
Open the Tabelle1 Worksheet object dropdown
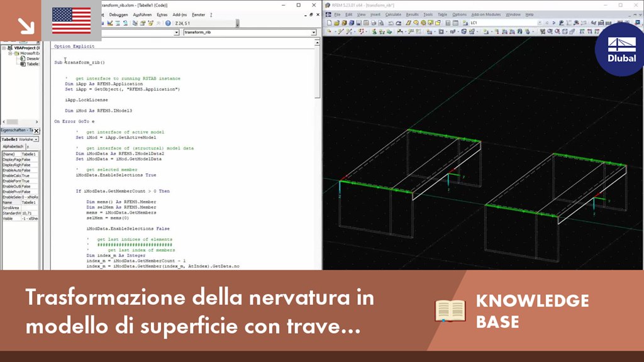(x=36, y=140)
